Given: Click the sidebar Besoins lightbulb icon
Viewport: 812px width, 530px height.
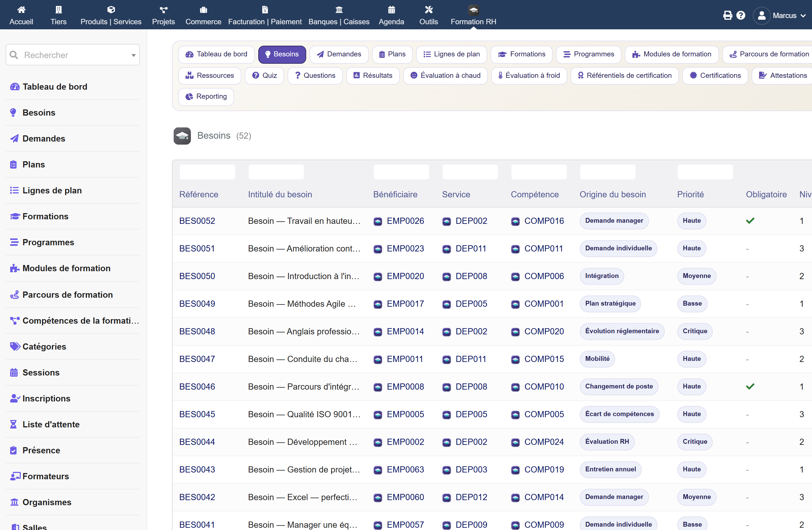Looking at the screenshot, I should coord(13,112).
